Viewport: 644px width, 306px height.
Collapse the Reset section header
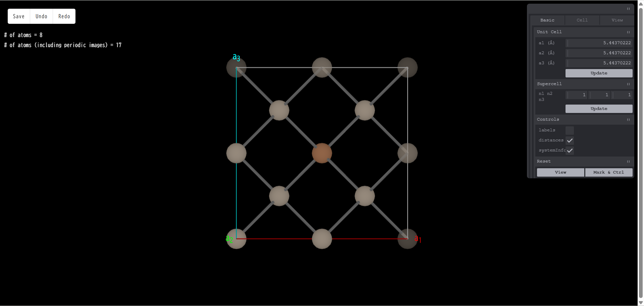coord(544,161)
